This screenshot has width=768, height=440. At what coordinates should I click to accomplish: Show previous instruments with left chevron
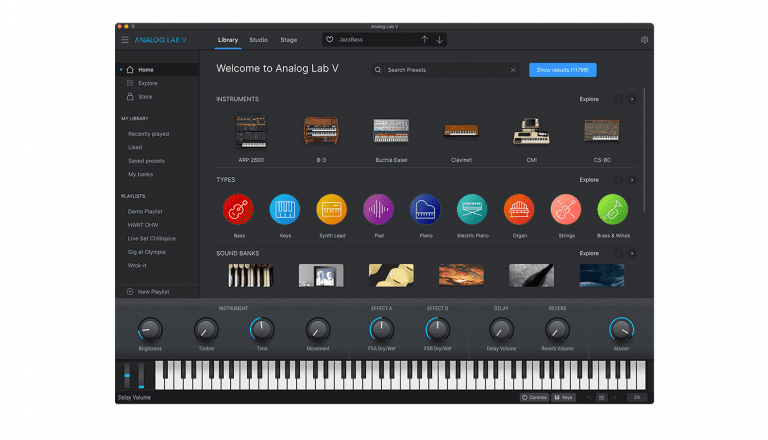pyautogui.click(x=618, y=99)
